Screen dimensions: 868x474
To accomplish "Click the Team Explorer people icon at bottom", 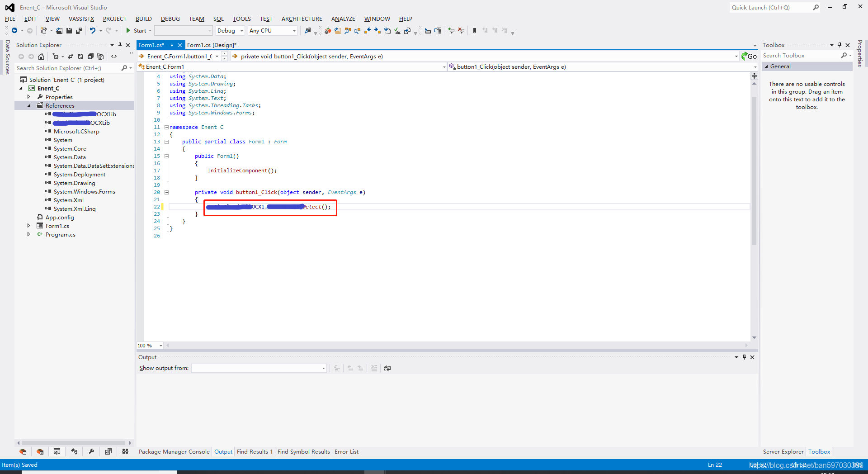I will (x=125, y=451).
